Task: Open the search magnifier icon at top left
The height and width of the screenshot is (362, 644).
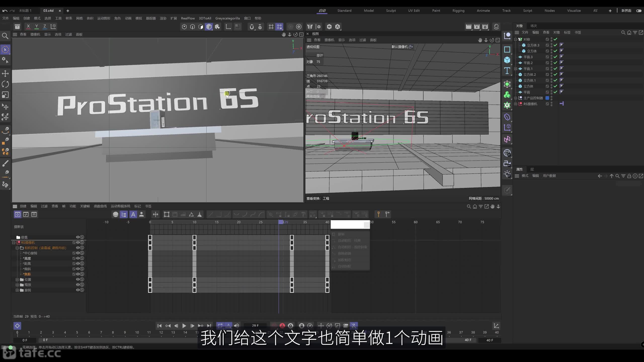Action: pos(5,36)
